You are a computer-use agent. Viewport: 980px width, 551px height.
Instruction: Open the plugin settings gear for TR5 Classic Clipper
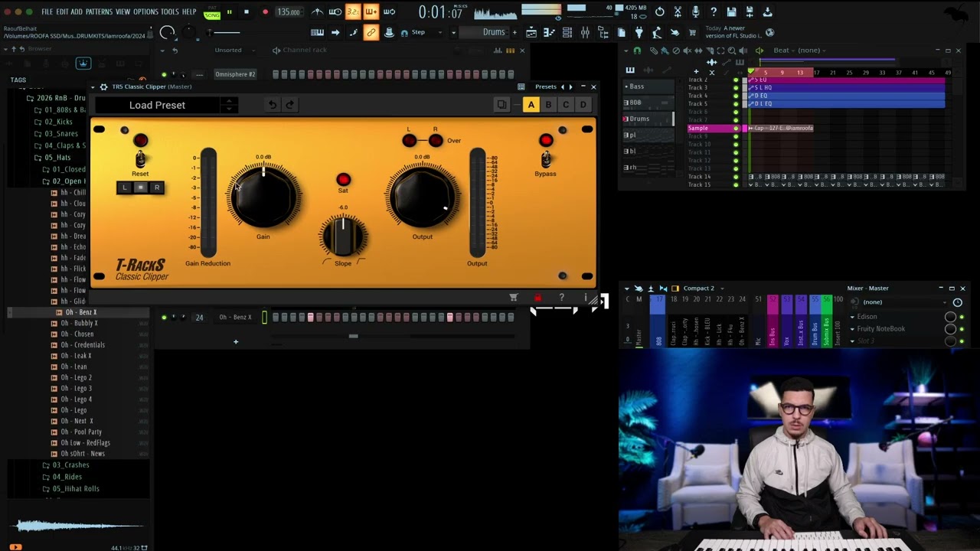pos(104,86)
